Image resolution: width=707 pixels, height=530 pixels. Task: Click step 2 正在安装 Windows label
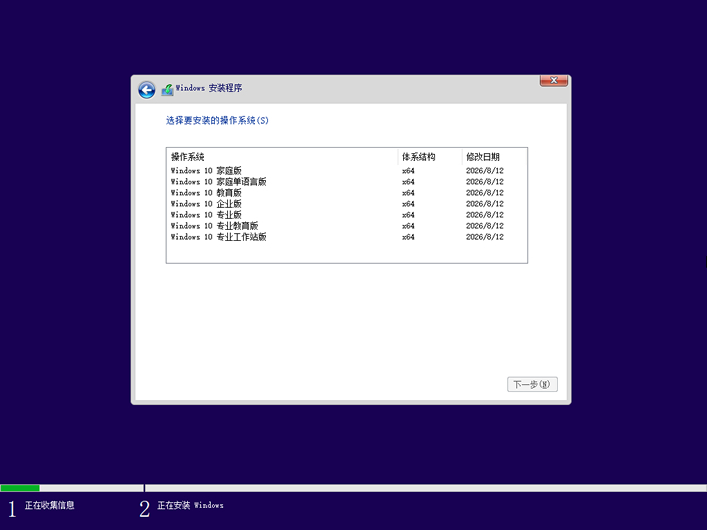coord(190,505)
